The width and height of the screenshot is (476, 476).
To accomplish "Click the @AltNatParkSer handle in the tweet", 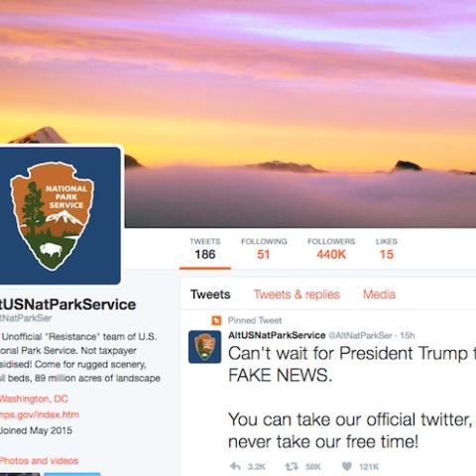I will coord(360,335).
